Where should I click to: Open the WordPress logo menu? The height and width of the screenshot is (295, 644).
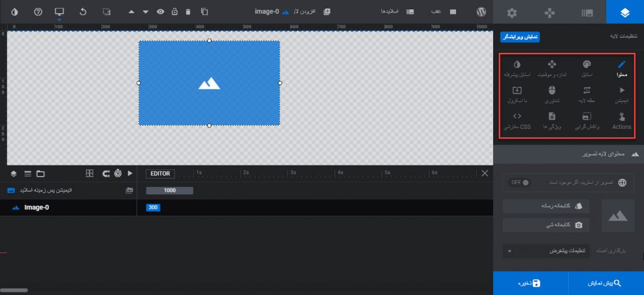[481, 12]
